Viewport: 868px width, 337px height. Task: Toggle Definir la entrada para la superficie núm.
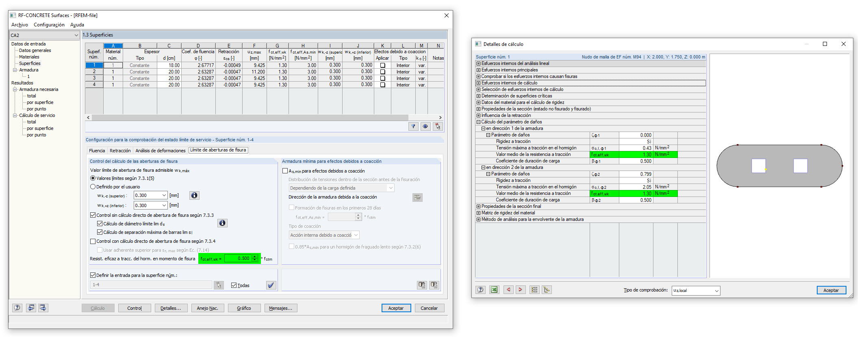click(93, 275)
